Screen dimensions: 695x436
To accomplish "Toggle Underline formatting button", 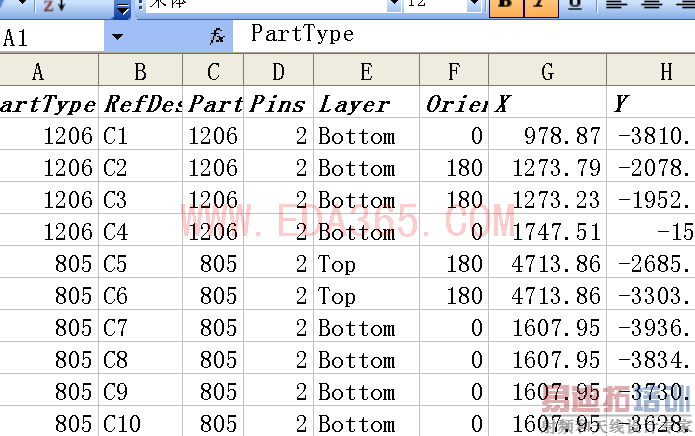I will [575, 6].
